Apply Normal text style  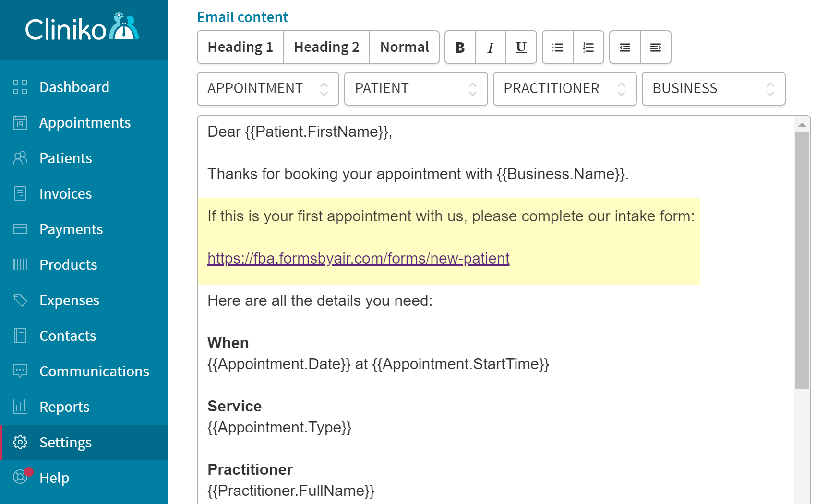point(404,47)
